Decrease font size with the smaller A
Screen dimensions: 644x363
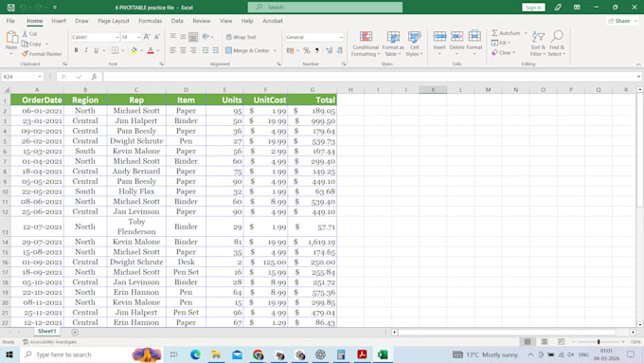(x=157, y=37)
